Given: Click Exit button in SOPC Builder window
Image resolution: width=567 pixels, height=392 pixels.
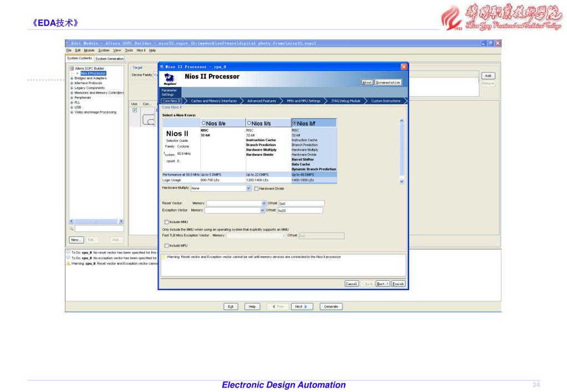Looking at the screenshot, I should (x=231, y=307).
